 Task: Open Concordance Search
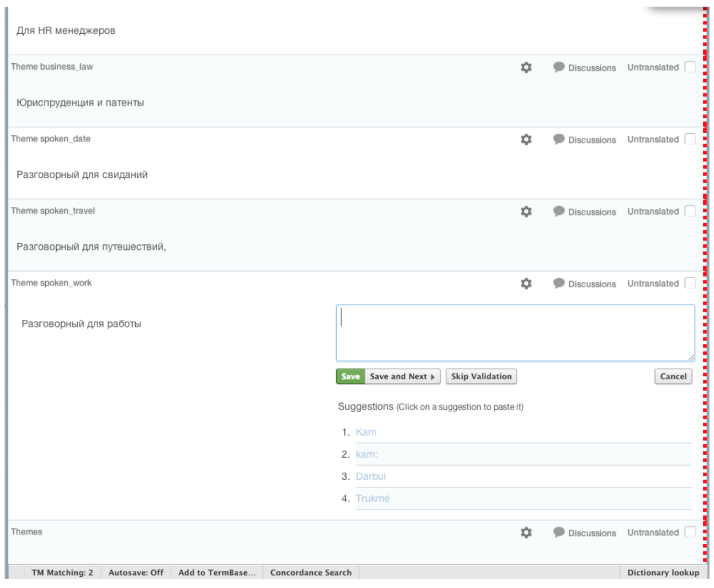[x=311, y=573]
